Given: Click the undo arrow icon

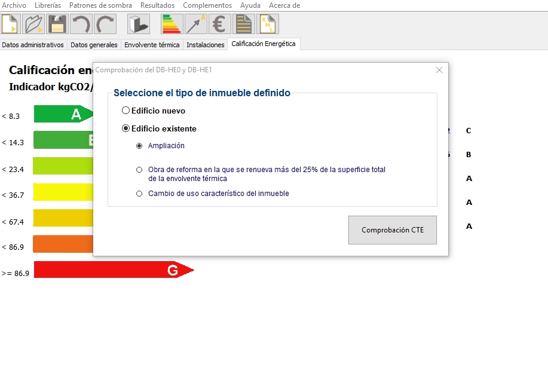Looking at the screenshot, I should pyautogui.click(x=81, y=24).
